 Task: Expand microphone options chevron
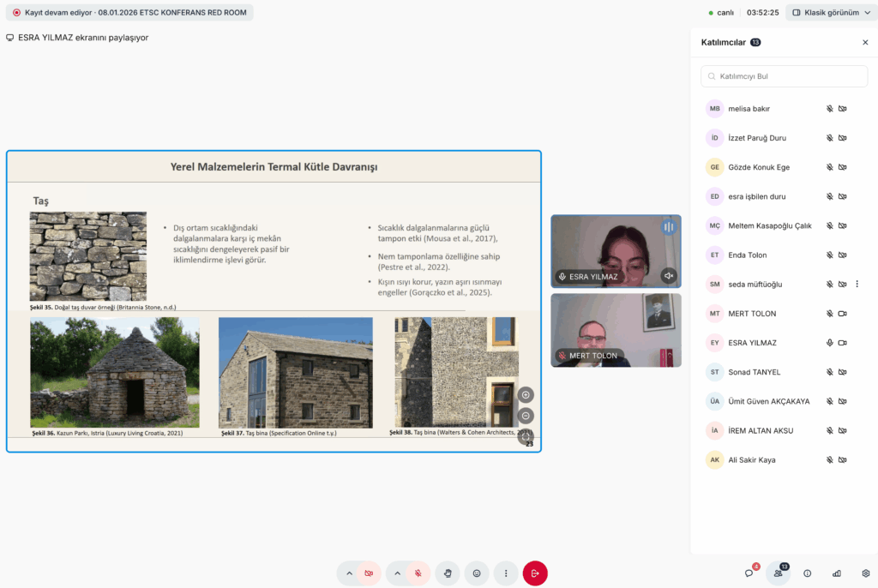(x=399, y=573)
